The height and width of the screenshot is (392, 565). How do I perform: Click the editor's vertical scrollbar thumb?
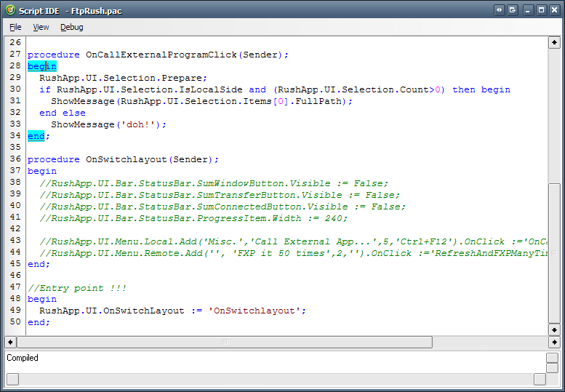[554, 253]
